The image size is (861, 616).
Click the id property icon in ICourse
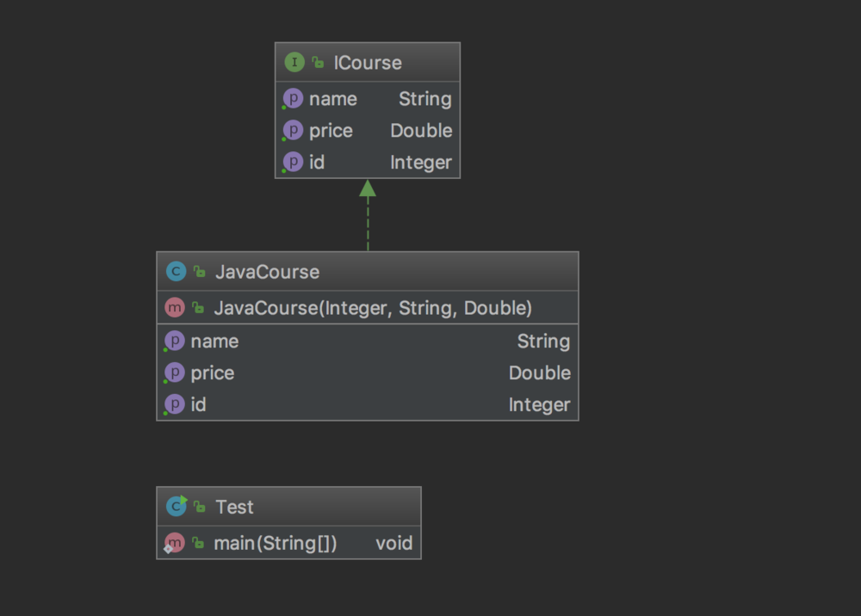click(293, 163)
